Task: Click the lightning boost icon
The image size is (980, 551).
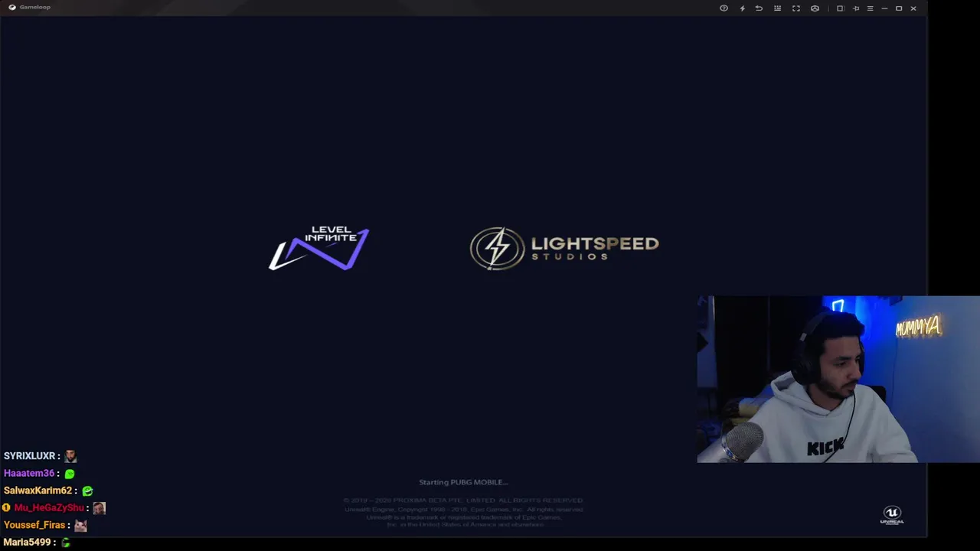Action: click(x=742, y=8)
